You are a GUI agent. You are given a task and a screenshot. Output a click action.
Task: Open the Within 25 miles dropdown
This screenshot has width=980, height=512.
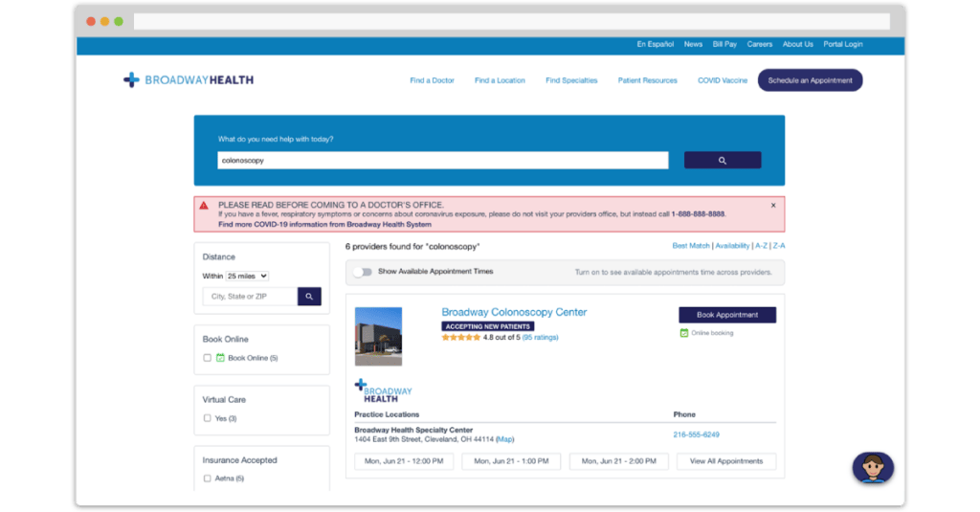click(x=247, y=276)
